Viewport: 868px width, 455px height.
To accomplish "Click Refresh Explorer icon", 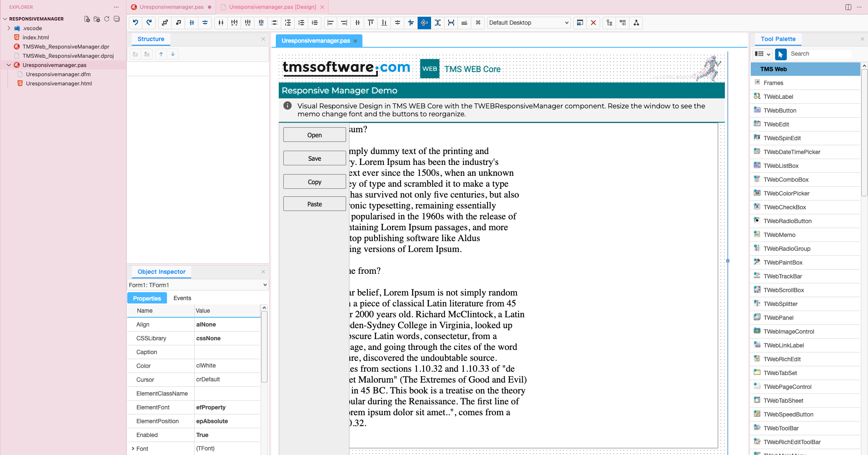I will pos(107,19).
